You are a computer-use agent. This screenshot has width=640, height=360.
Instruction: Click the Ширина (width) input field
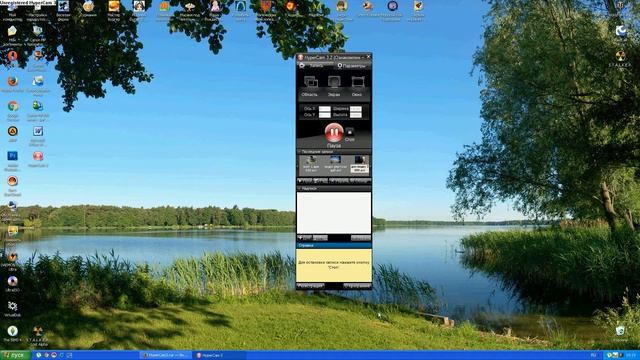coord(356,109)
